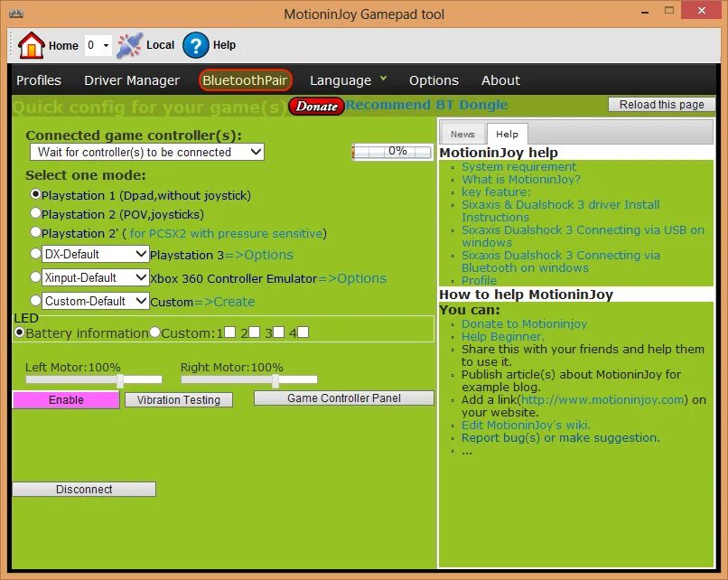This screenshot has width=728, height=580.
Task: Check LED custom box 4
Action: click(x=303, y=332)
